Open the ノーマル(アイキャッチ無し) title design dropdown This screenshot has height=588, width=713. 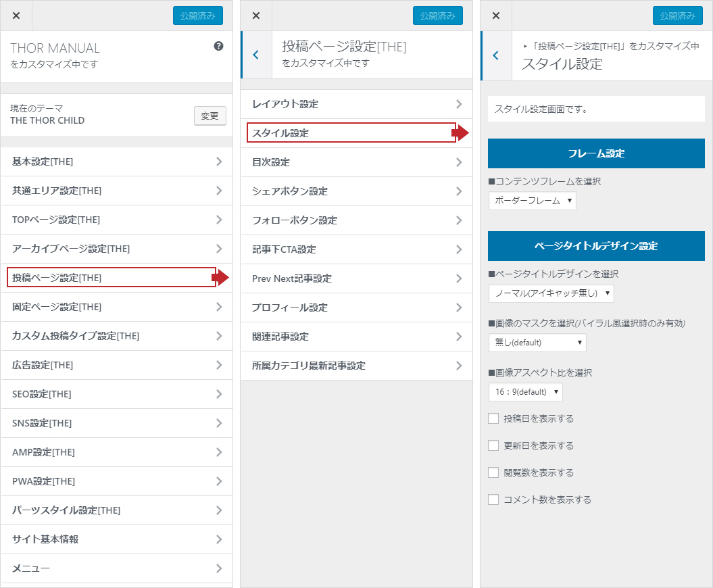click(551, 293)
